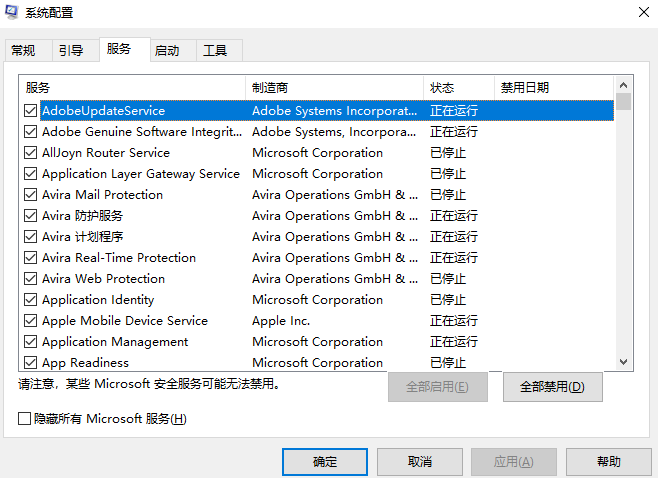The height and width of the screenshot is (478, 658).
Task: Enable 隐藏所有 Microsoft 服务 checkbox
Action: pyautogui.click(x=25, y=419)
